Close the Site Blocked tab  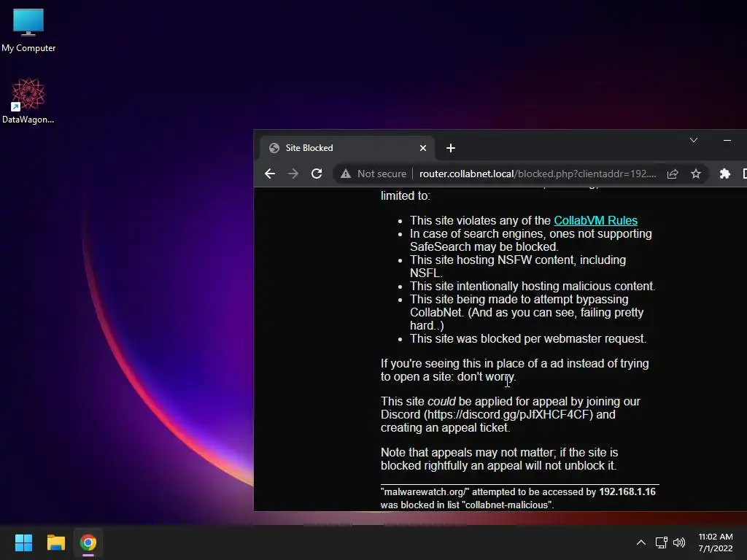pyautogui.click(x=422, y=148)
